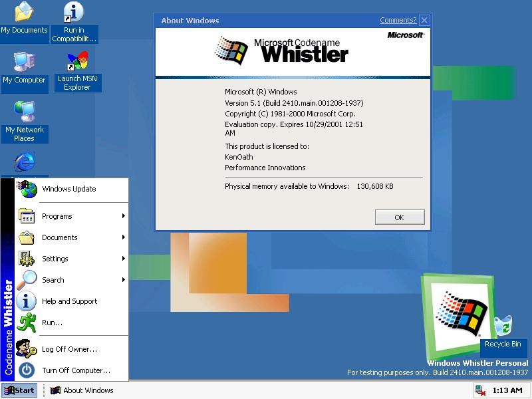Click the 130,608 KB memory value

tap(375, 186)
